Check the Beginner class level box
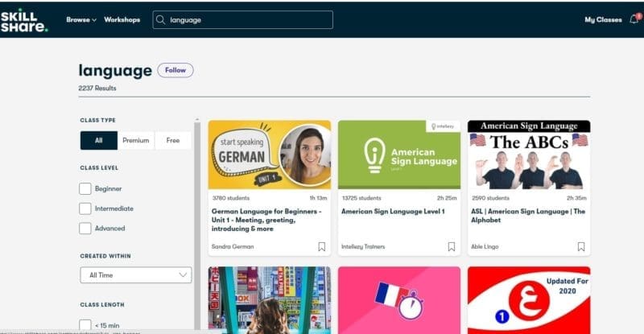Image resolution: width=644 pixels, height=334 pixels. tap(85, 188)
